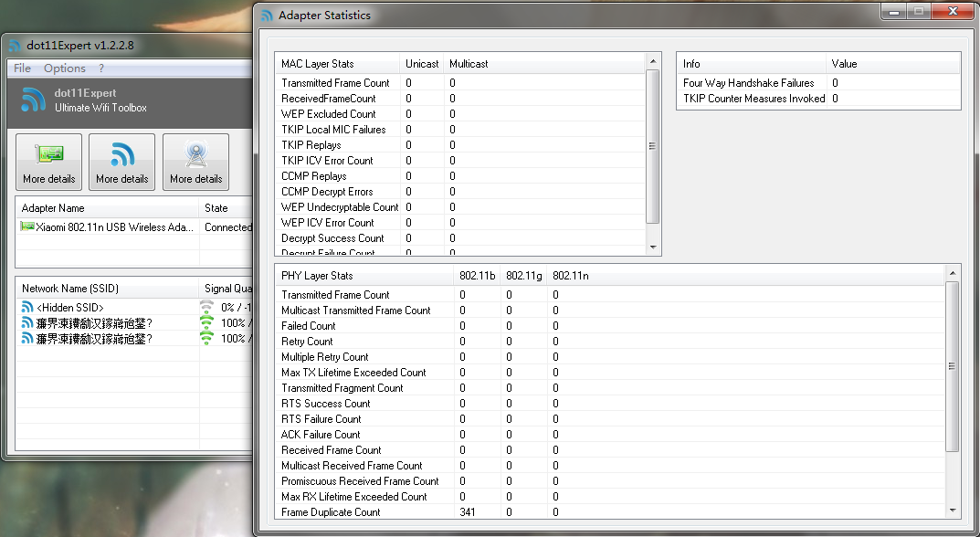980x537 pixels.
Task: Click the antenna tower More details button
Action: click(x=195, y=162)
